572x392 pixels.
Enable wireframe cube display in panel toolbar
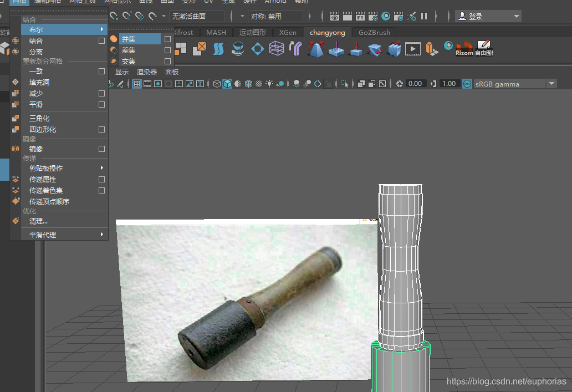pyautogui.click(x=217, y=84)
